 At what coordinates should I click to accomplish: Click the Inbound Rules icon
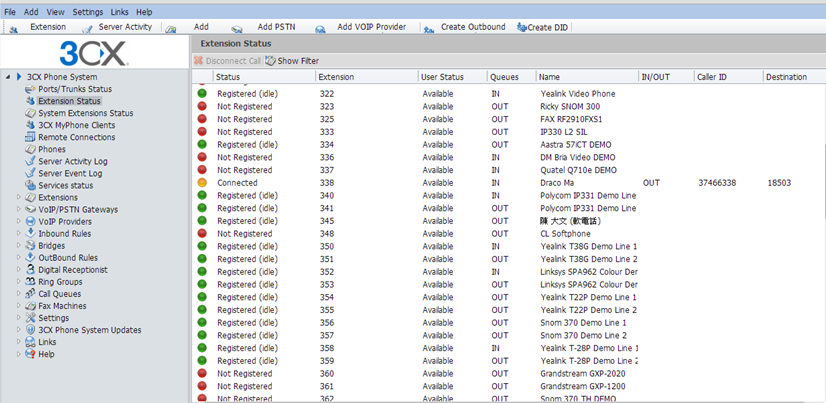pos(30,234)
